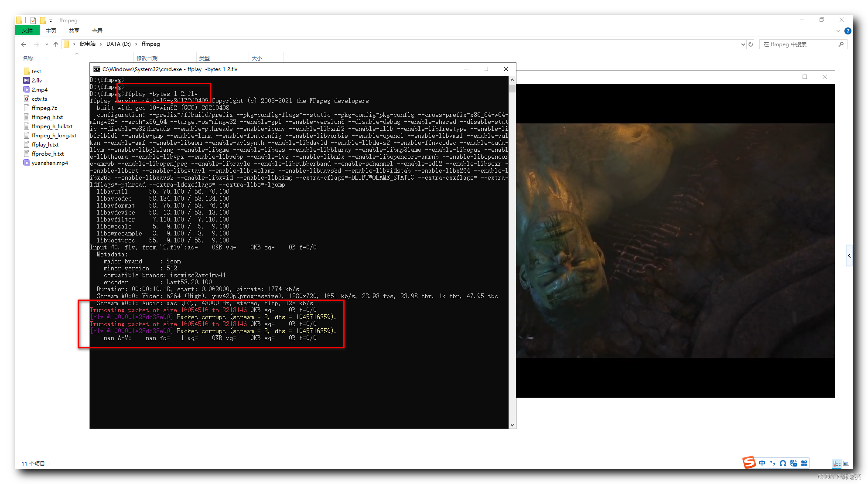Viewport: 868px width, 484px height.
Task: Open recent locations dropdown arrow
Action: pyautogui.click(x=46, y=44)
